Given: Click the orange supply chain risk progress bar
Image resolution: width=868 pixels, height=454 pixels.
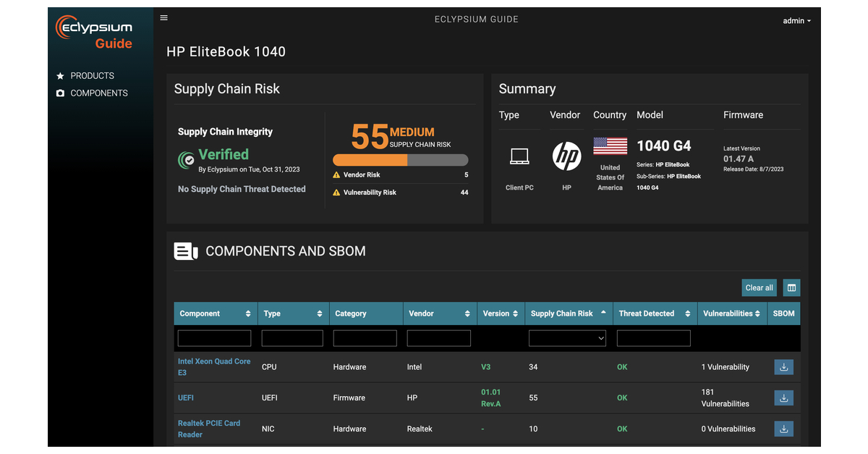Looking at the screenshot, I should click(x=369, y=160).
